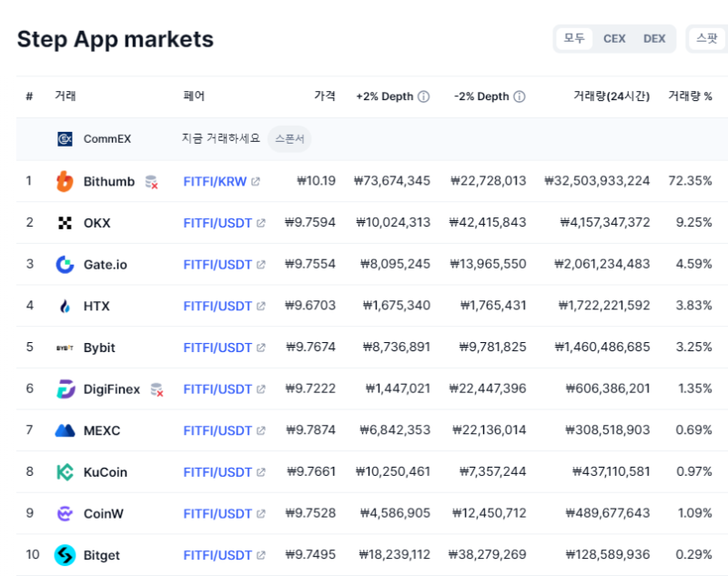This screenshot has width=728, height=576.
Task: Sort by +2% Depth column header
Action: point(384,96)
